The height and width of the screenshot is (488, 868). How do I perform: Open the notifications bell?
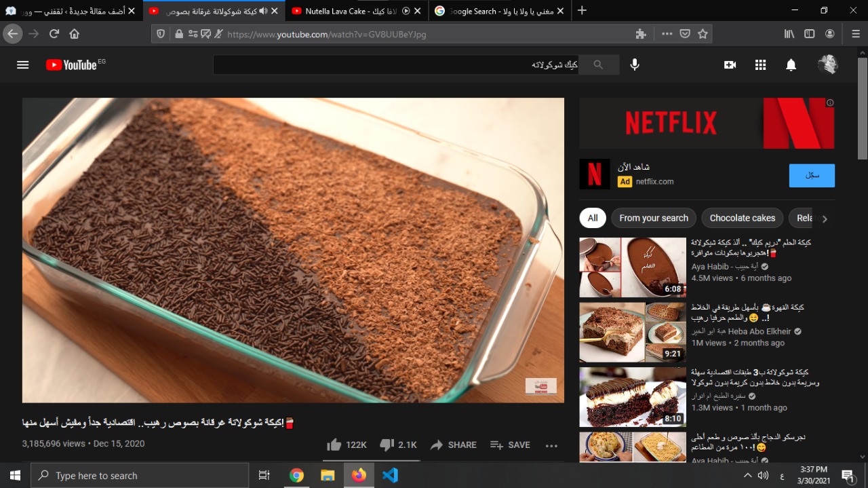tap(791, 64)
